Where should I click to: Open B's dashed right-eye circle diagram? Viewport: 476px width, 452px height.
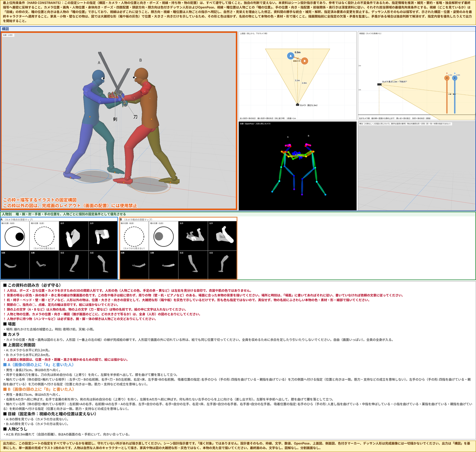coord(134,236)
